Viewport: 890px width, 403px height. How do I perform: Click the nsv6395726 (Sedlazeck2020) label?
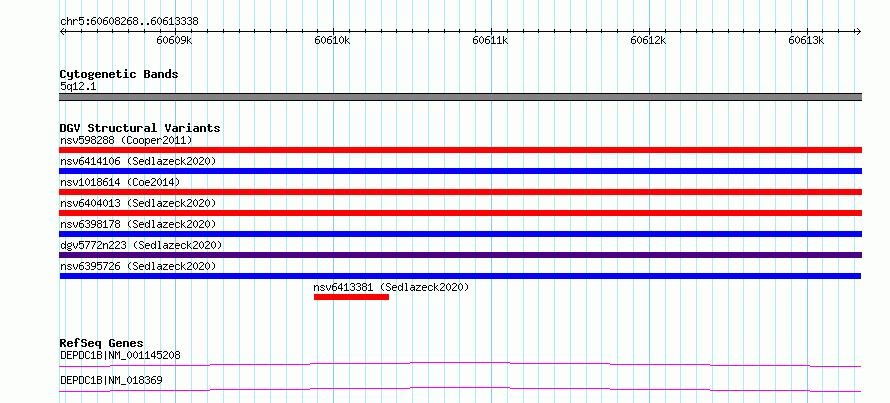[138, 266]
